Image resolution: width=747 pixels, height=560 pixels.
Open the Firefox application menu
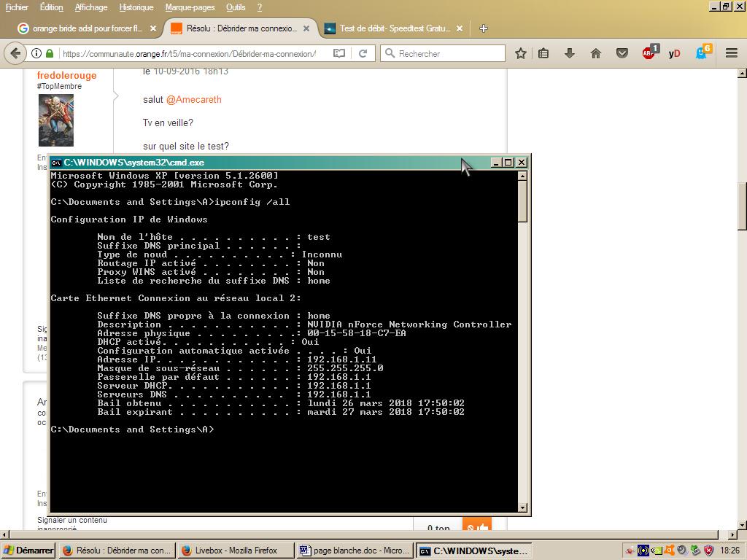click(732, 52)
